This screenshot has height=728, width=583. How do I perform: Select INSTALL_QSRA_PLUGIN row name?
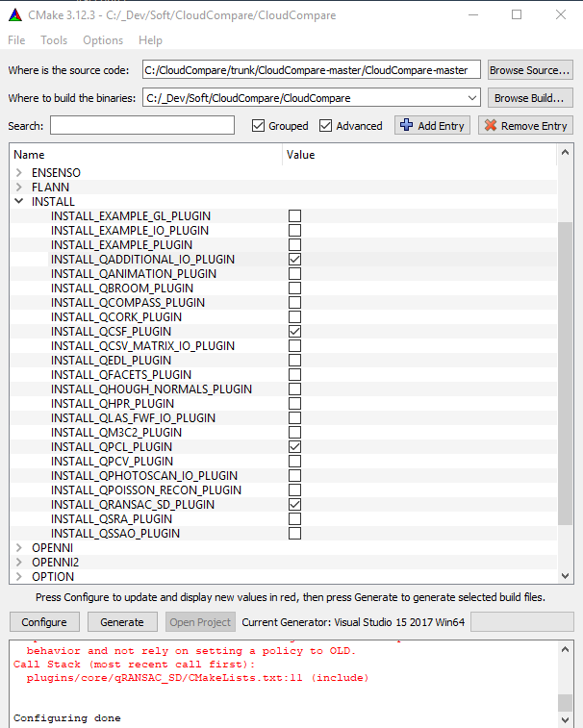(112, 518)
